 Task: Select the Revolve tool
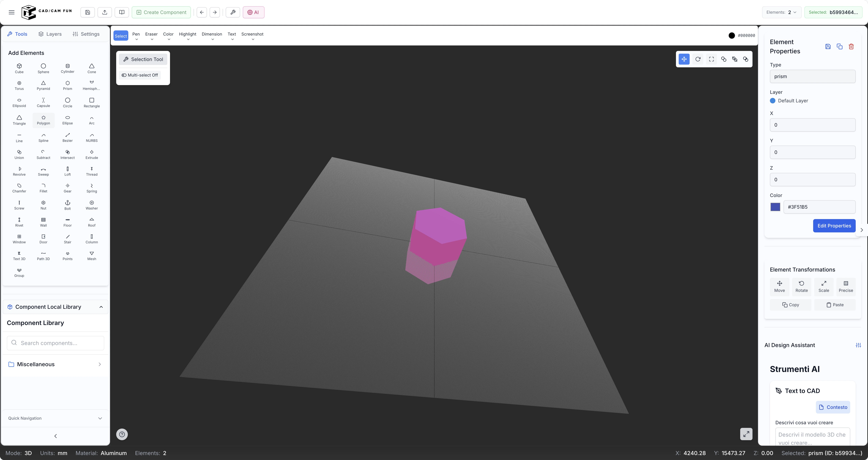coord(19,172)
